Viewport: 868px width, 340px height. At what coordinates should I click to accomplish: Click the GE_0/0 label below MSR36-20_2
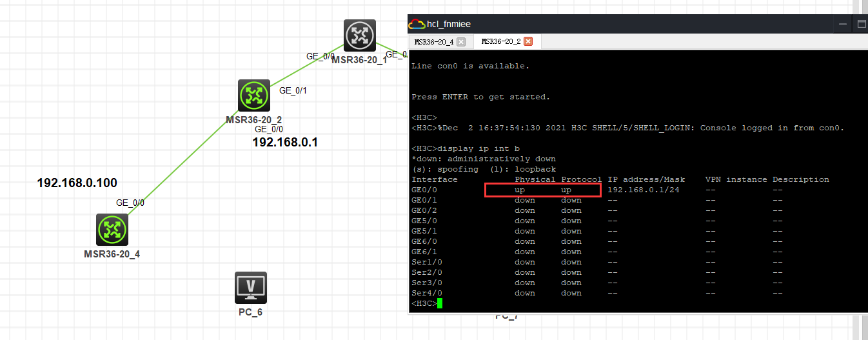click(269, 129)
